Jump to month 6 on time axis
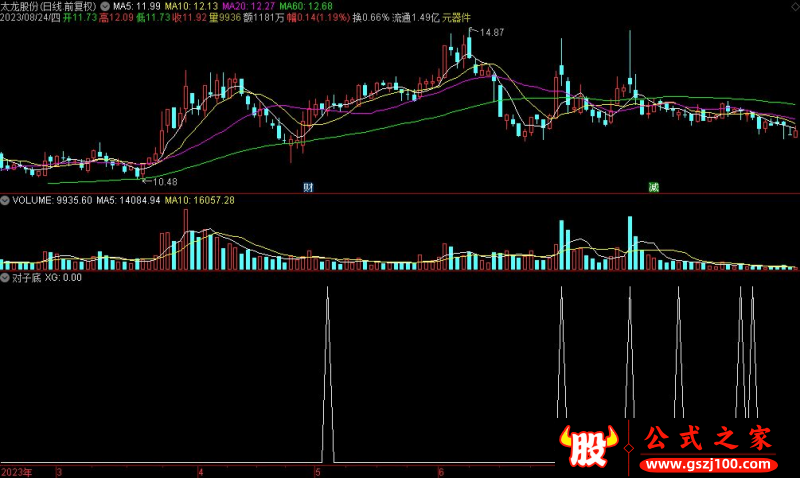The image size is (800, 478). (x=441, y=472)
